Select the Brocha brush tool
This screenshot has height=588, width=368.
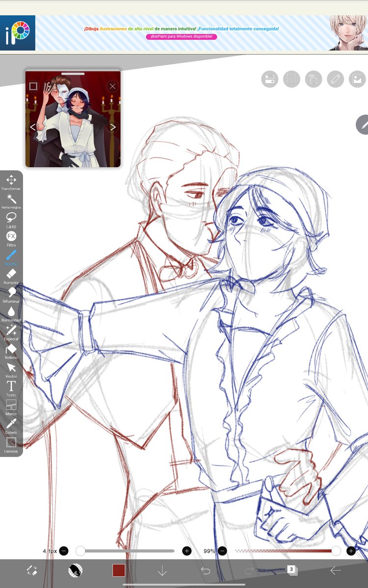[11, 257]
